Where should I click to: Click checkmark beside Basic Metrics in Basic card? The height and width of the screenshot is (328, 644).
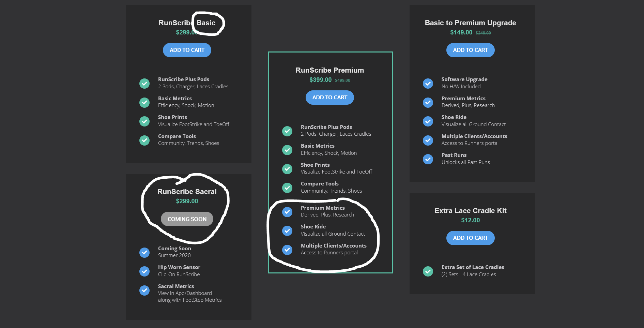pos(144,102)
